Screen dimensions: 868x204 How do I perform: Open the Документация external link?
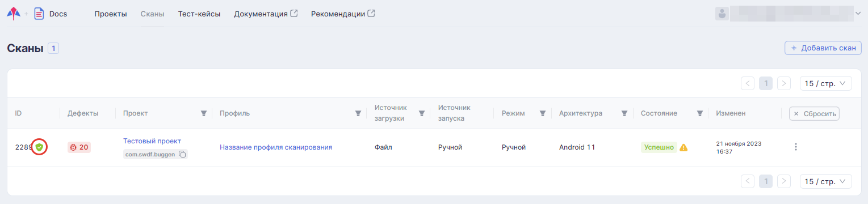coord(266,14)
